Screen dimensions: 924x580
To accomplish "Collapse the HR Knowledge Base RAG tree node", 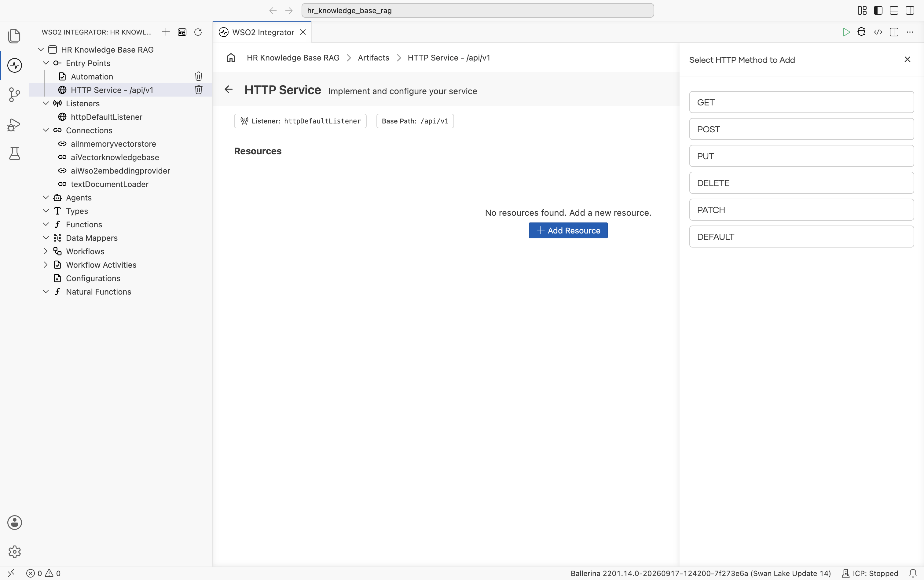I will (41, 50).
